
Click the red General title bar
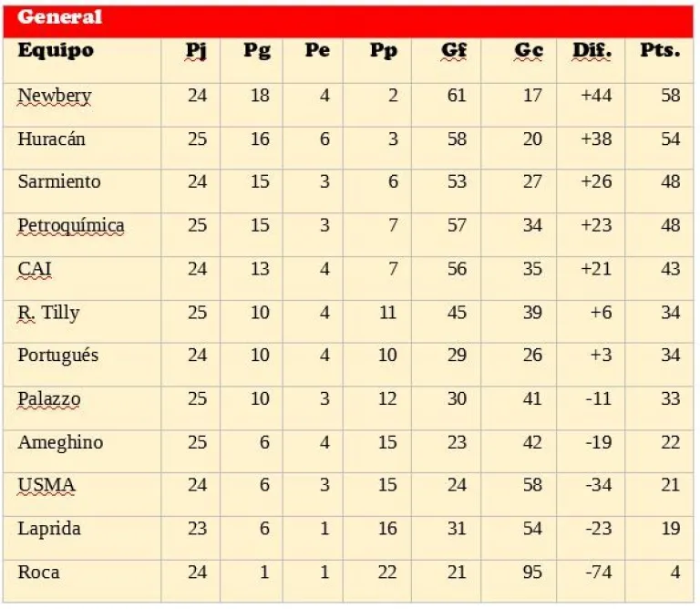point(350,19)
